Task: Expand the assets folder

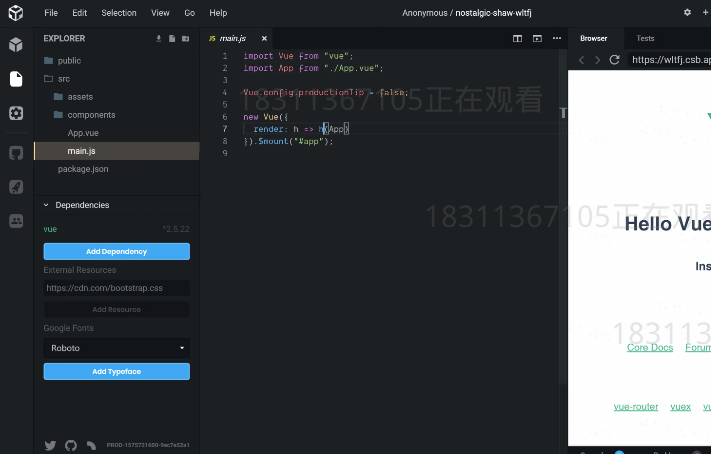Action: coord(117,97)
